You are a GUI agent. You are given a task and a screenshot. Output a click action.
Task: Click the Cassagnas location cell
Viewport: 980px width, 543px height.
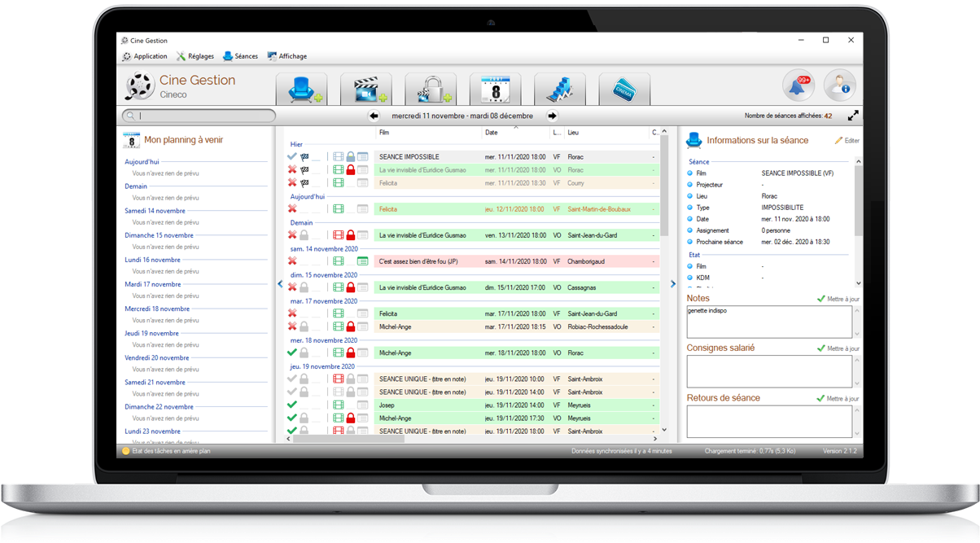(x=582, y=287)
